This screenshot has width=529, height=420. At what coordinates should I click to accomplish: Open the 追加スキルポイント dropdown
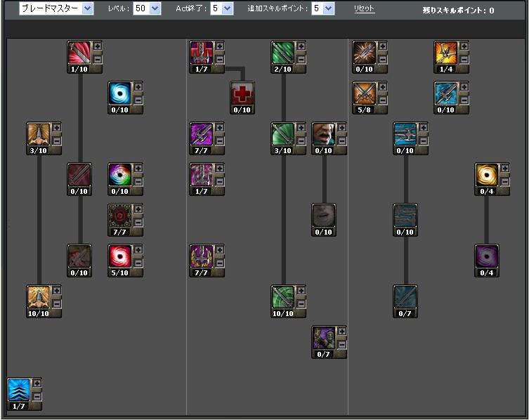coord(323,8)
